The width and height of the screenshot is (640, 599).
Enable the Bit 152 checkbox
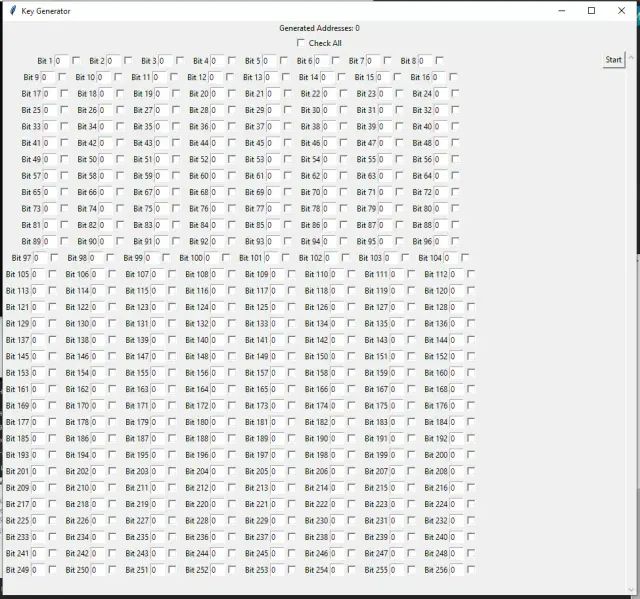(x=471, y=356)
